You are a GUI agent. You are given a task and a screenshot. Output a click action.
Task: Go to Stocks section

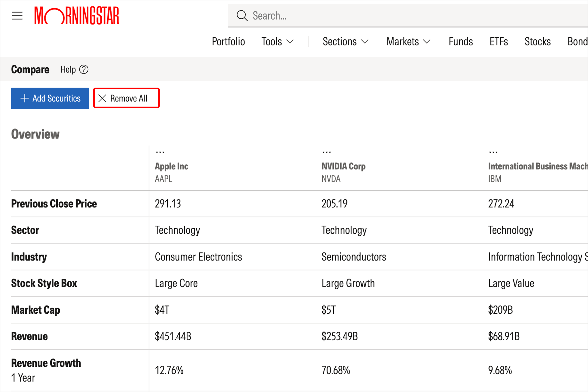[538, 41]
